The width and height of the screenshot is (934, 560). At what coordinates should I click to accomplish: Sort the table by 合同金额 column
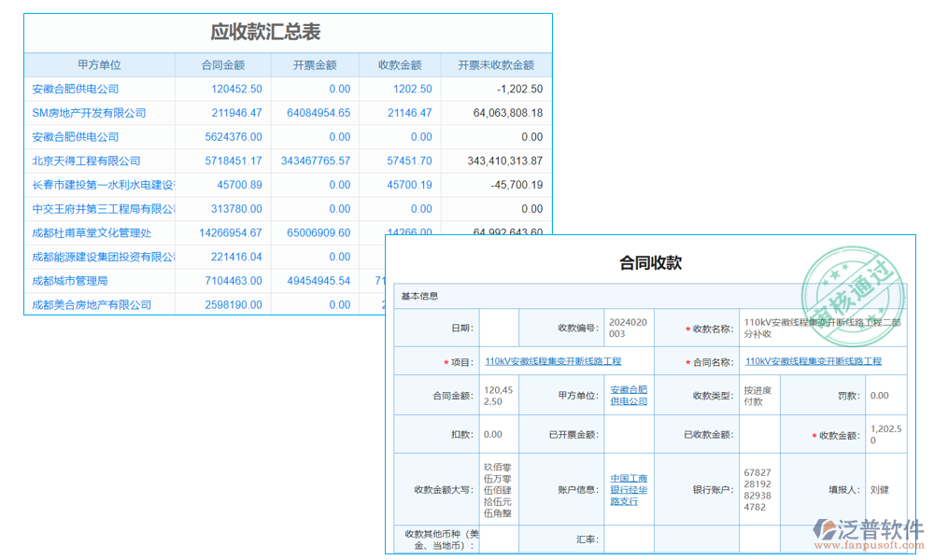[x=225, y=64]
